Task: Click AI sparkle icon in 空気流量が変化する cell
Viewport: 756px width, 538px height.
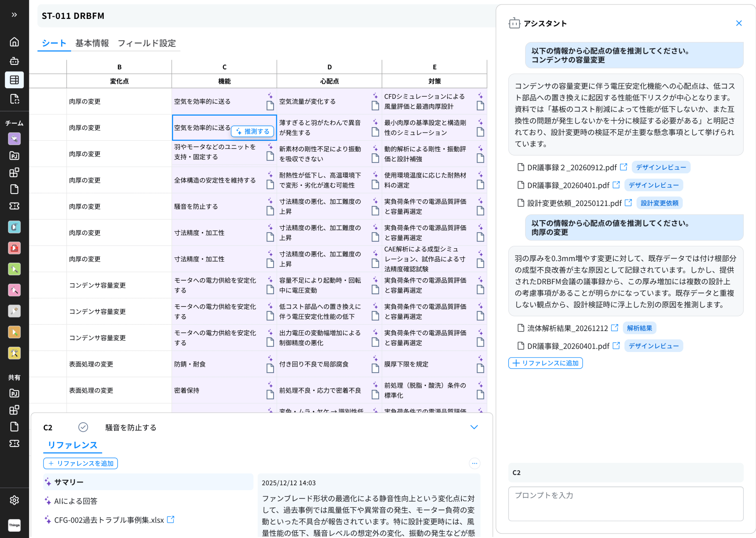Action: click(x=375, y=96)
